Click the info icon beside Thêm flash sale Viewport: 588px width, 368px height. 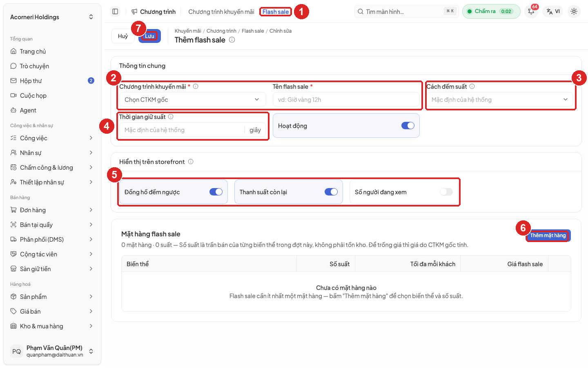(x=232, y=40)
